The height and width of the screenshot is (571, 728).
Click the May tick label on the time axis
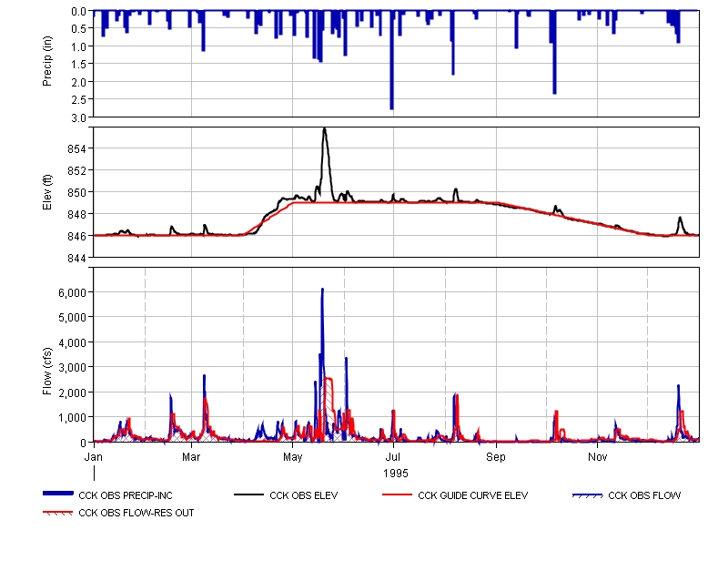(x=293, y=455)
